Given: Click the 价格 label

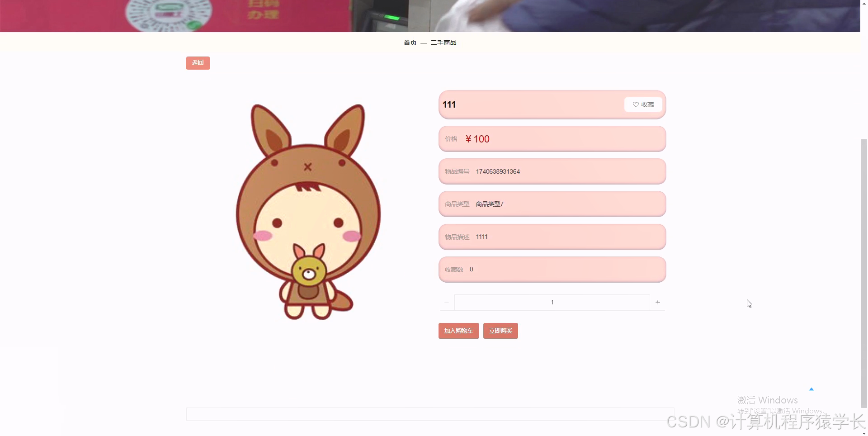Looking at the screenshot, I should click(451, 139).
